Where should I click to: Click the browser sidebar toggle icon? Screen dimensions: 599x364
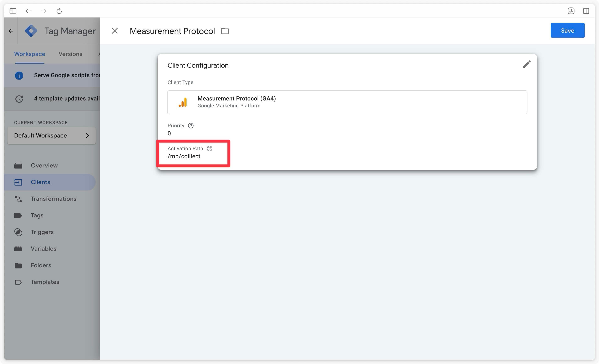pos(13,11)
